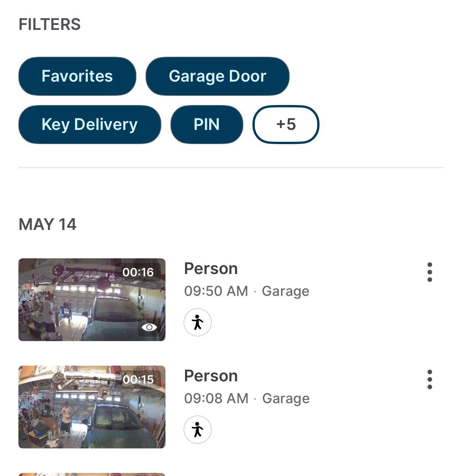The width and height of the screenshot is (462, 476).
Task: Open the Person event title at 09:50 AM
Action: (x=211, y=269)
